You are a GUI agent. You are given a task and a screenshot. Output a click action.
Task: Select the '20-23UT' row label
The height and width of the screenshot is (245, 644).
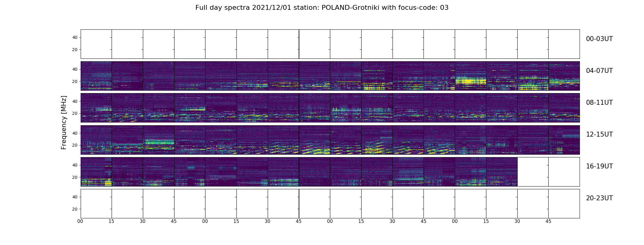coord(599,198)
